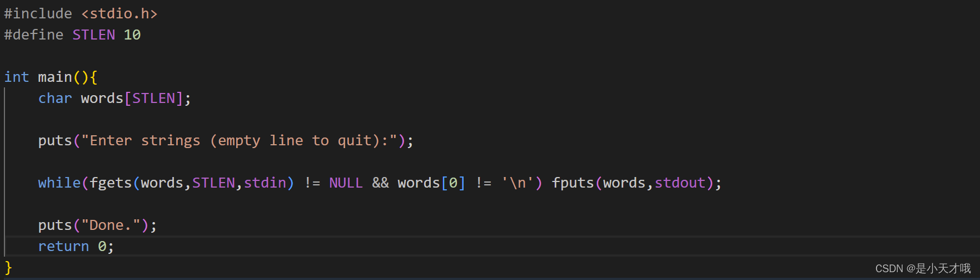Click the 'while' keyword
Viewport: 980px width, 280px height.
pyautogui.click(x=59, y=183)
